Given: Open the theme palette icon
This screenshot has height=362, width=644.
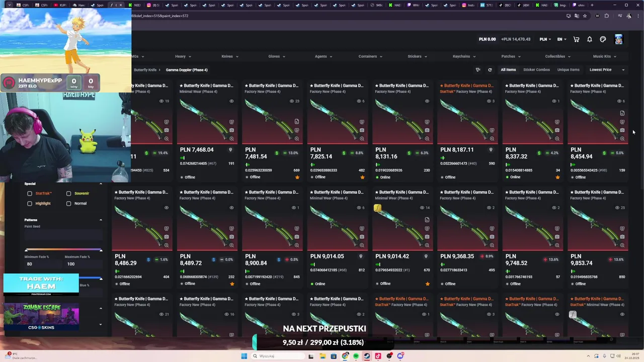Looking at the screenshot, I should pyautogui.click(x=603, y=39).
